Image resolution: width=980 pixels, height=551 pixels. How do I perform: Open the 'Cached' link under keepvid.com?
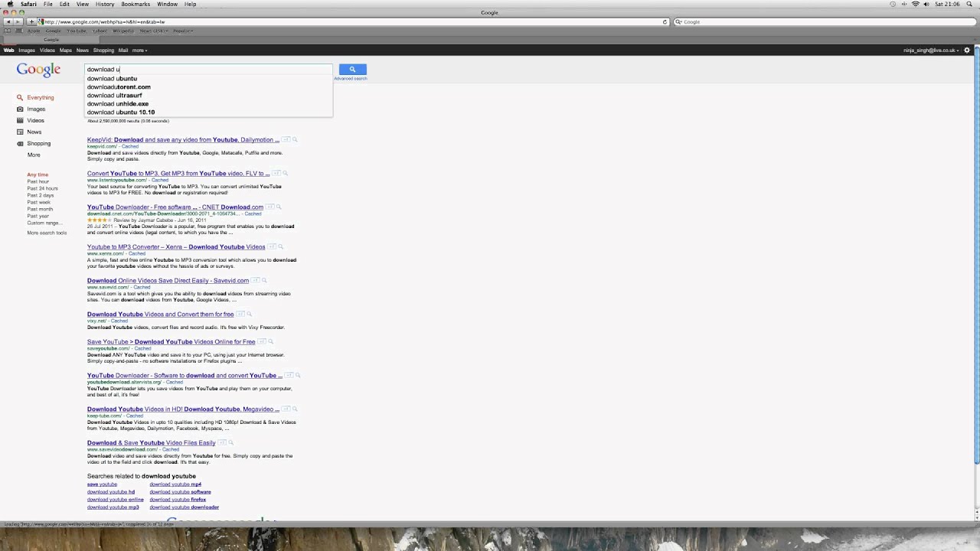129,146
